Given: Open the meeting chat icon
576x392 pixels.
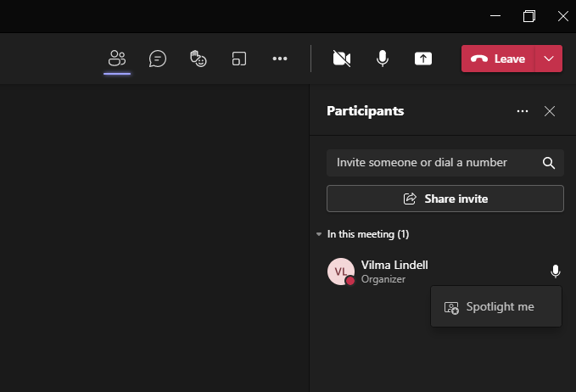Looking at the screenshot, I should [158, 59].
